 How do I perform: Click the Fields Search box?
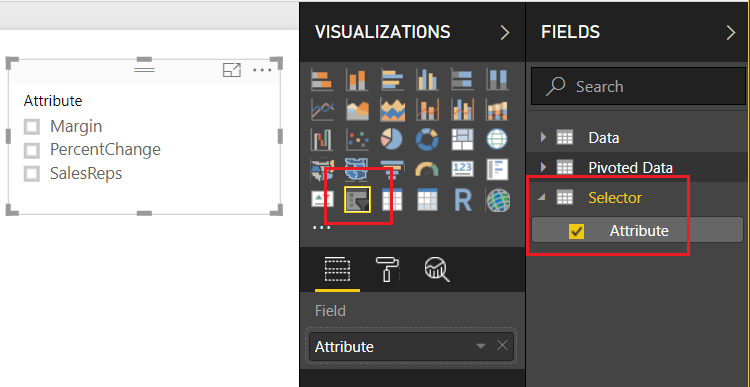click(638, 87)
